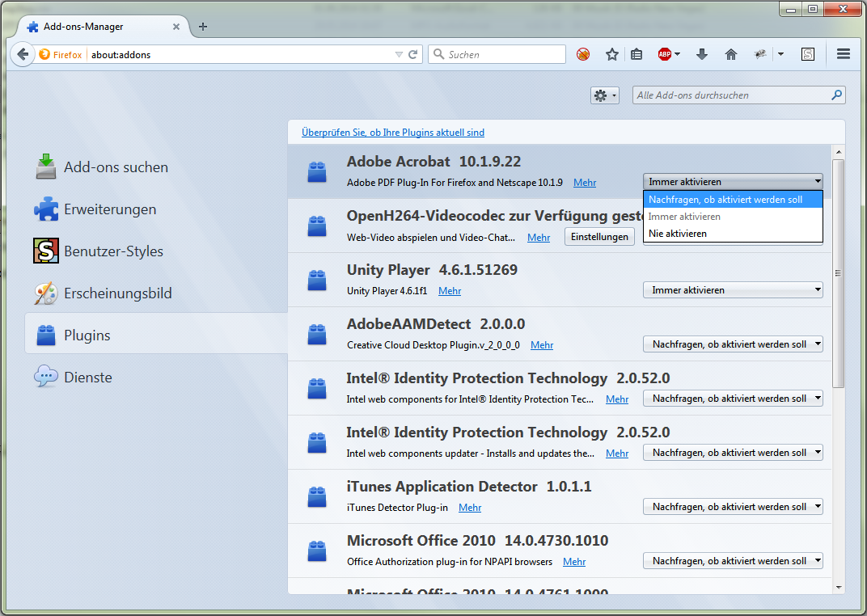Collapse the Adobe Acrobat activation dropdown
Screen dimensions: 867x616
click(x=733, y=181)
